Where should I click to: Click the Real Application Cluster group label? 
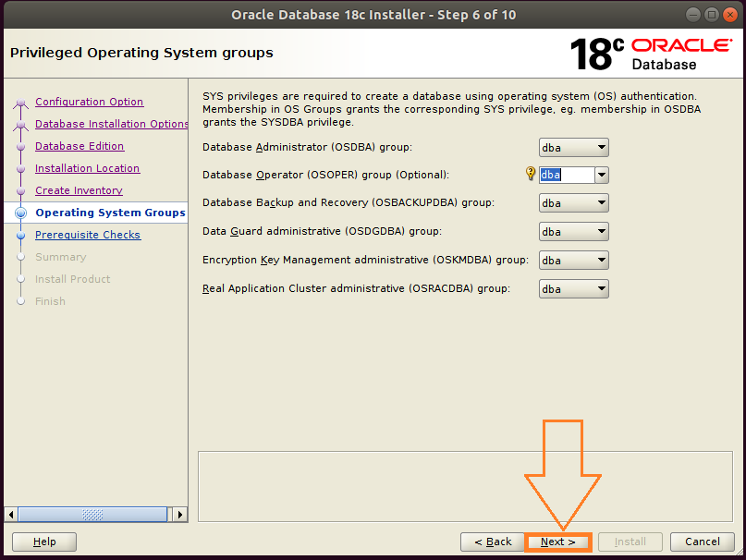point(356,288)
